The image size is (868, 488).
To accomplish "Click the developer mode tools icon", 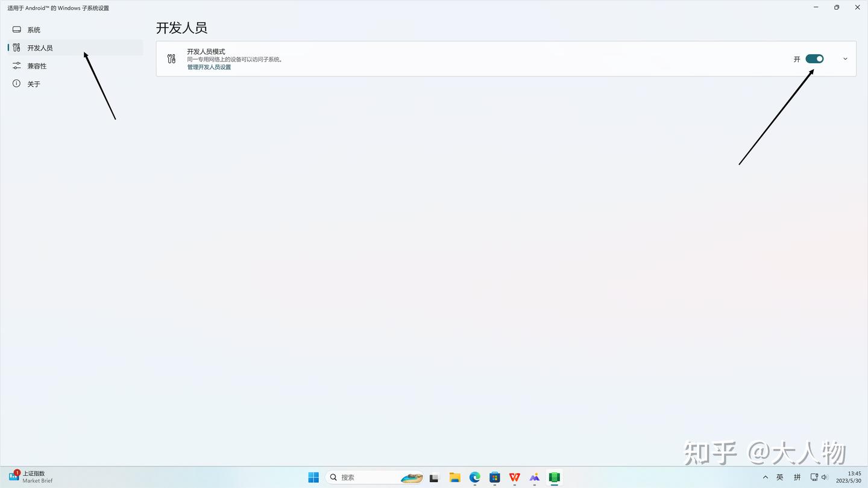I will pos(172,58).
